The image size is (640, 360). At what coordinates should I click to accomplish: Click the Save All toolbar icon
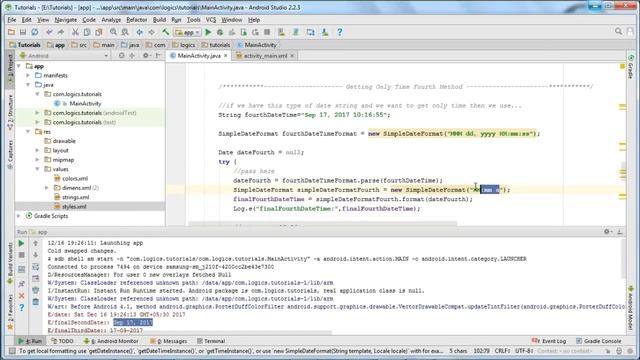23,32
